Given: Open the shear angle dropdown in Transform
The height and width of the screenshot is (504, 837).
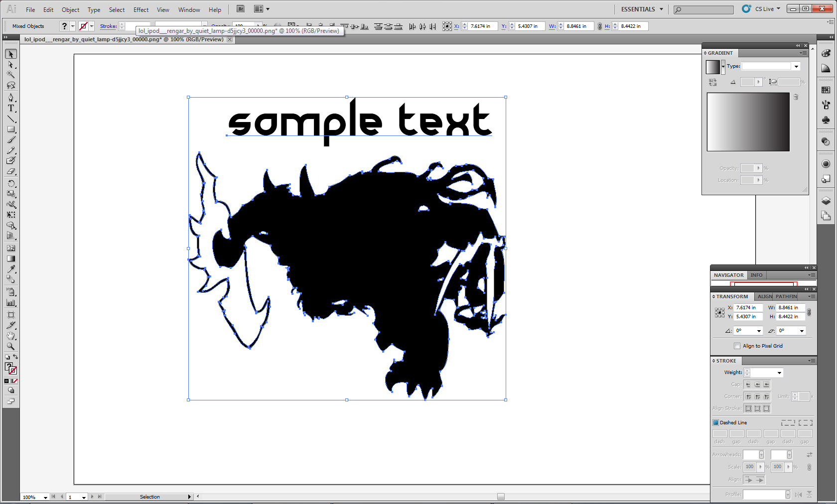Looking at the screenshot, I should click(x=802, y=331).
